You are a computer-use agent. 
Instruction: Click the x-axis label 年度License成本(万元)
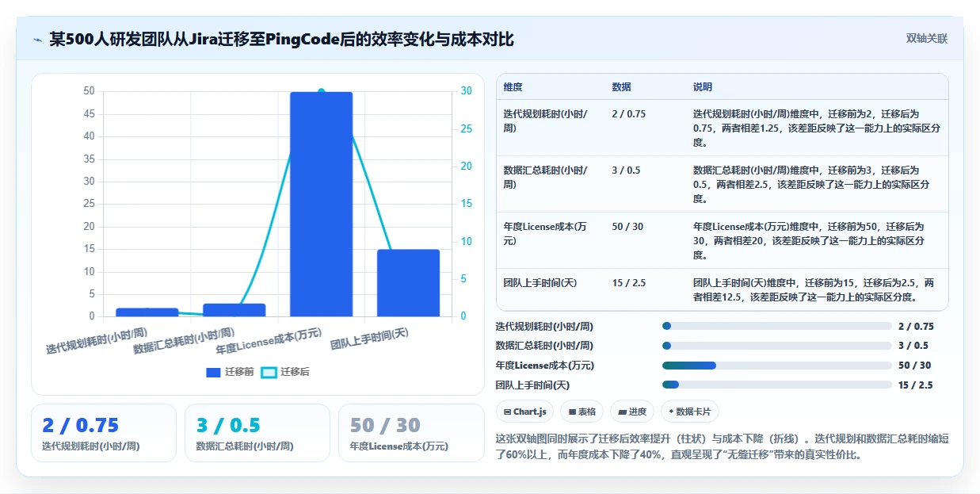(x=269, y=341)
